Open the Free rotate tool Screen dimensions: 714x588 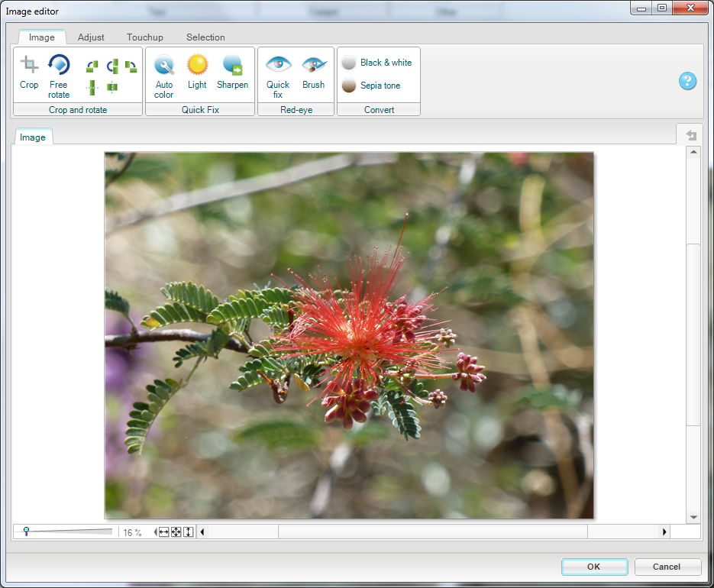pyautogui.click(x=59, y=76)
